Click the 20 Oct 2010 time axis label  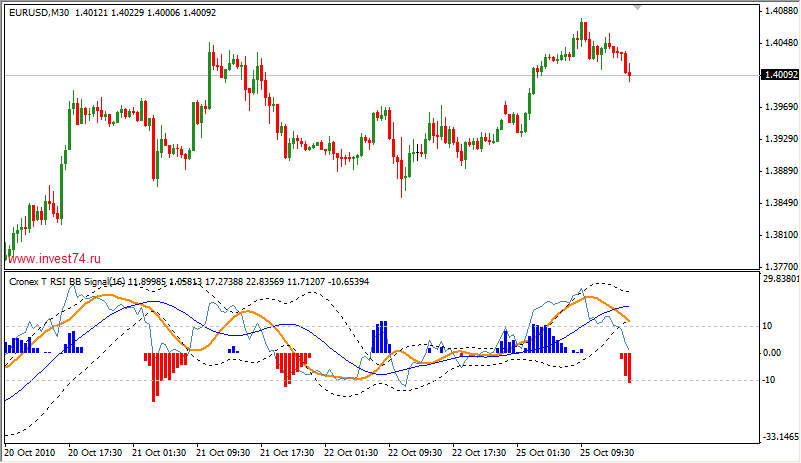tap(31, 453)
